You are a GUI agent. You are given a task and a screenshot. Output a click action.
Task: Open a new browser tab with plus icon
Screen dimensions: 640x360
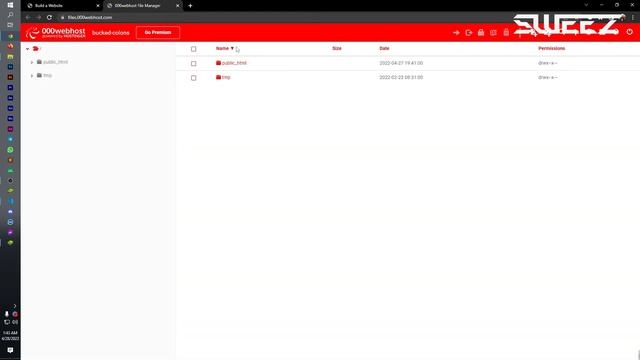tap(190, 6)
